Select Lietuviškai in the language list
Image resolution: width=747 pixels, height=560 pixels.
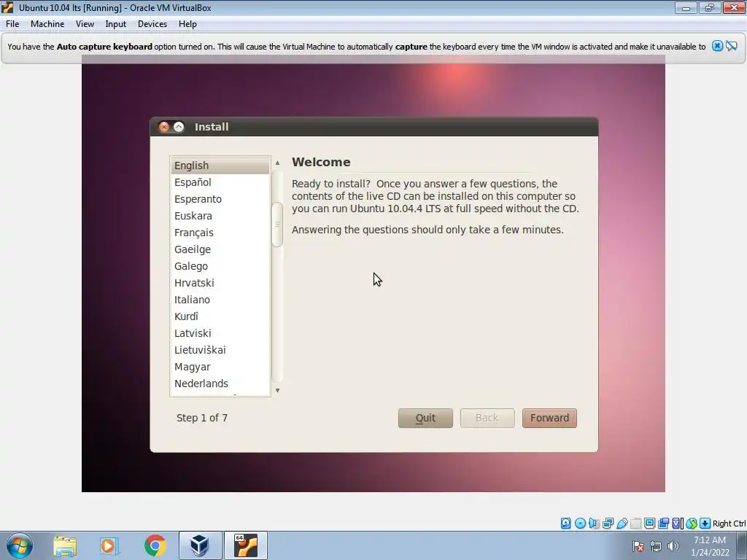pyautogui.click(x=220, y=350)
